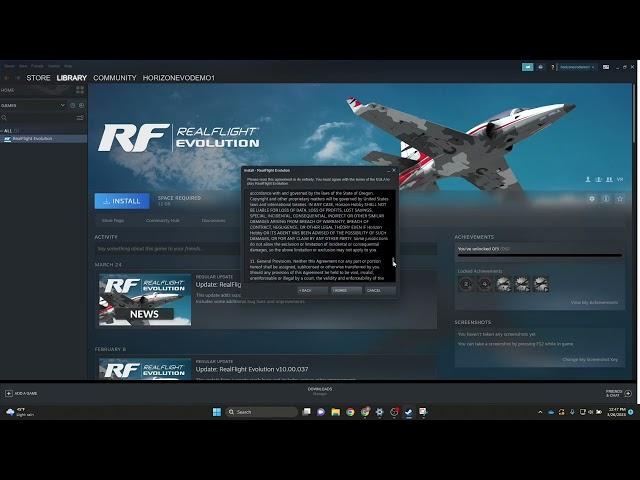Image resolution: width=640 pixels, height=480 pixels.
Task: Open the Friends menu
Action: click(x=37, y=66)
